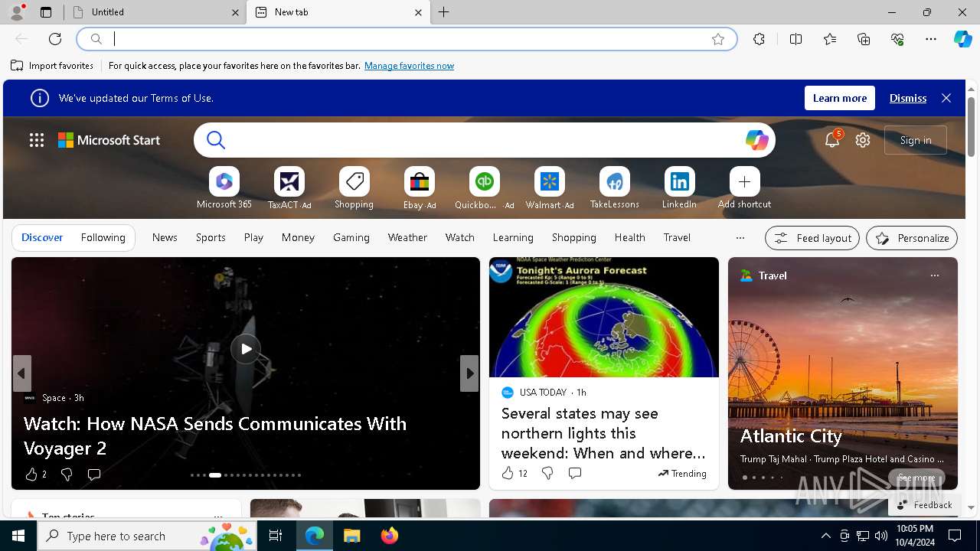Select the Discover feed toggle
The width and height of the screenshot is (980, 551).
point(42,238)
